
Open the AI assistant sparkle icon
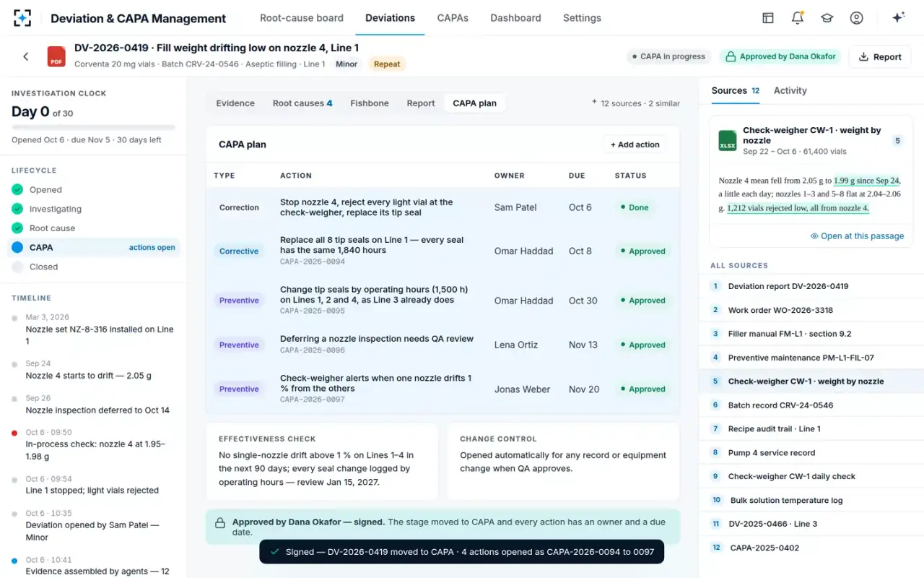pos(899,18)
